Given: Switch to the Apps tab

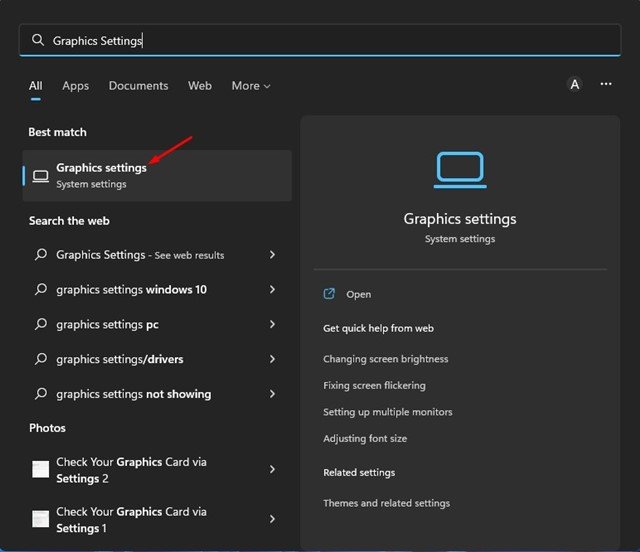Looking at the screenshot, I should [75, 86].
